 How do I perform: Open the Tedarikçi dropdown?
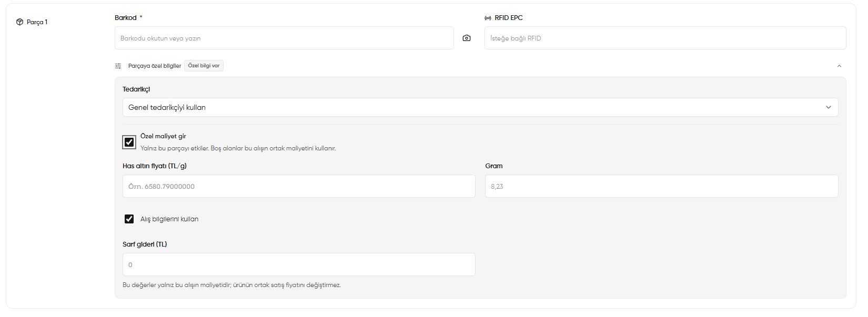click(x=480, y=107)
